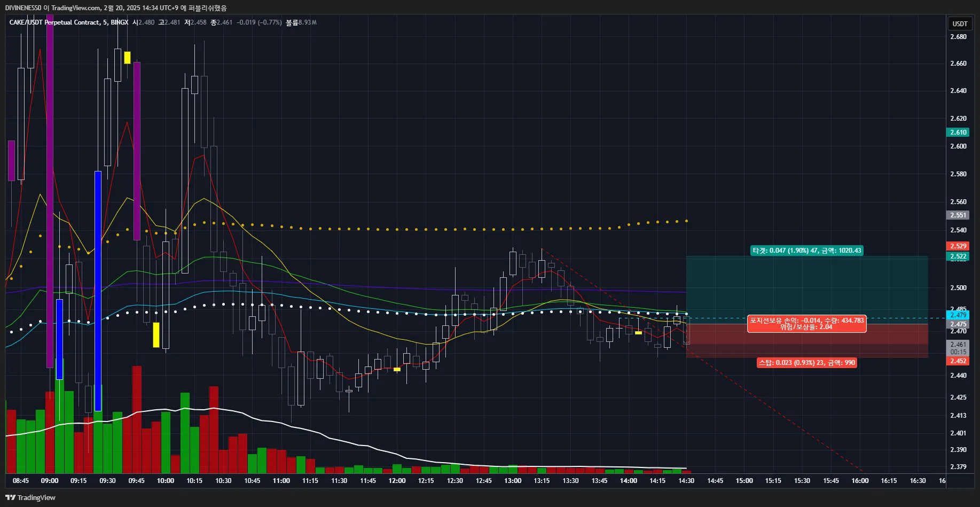The image size is (980, 507).
Task: Click the DIVINENESS0 publish header text
Action: coord(116,8)
